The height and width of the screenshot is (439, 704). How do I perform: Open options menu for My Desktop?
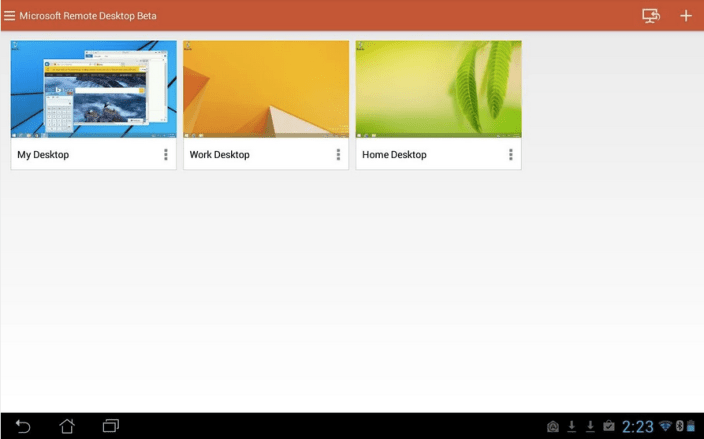coord(166,155)
